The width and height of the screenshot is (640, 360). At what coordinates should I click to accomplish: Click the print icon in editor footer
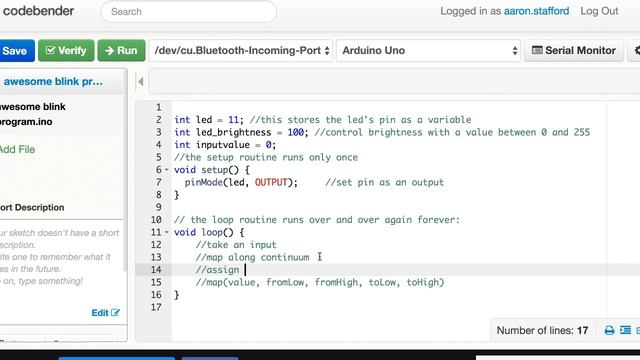(609, 330)
